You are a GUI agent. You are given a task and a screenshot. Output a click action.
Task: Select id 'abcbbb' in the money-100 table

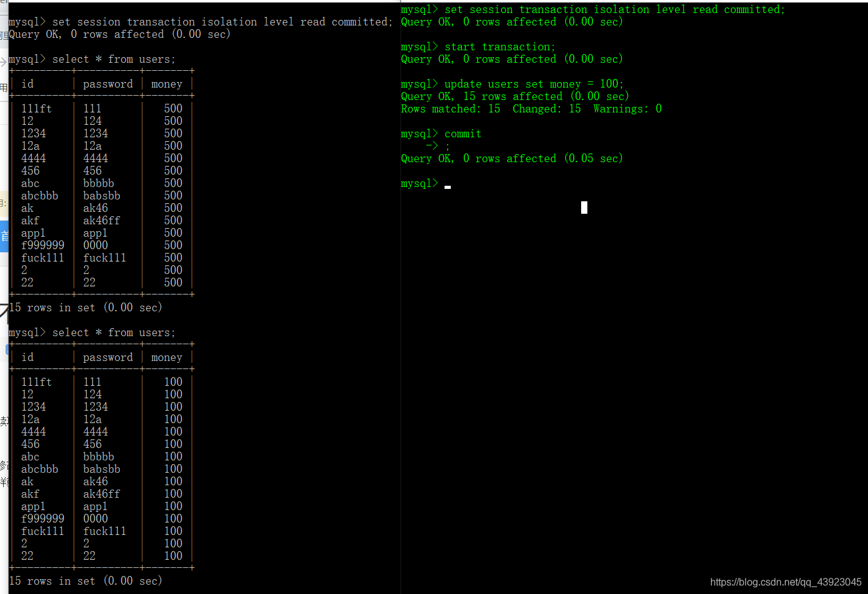pyautogui.click(x=40, y=469)
